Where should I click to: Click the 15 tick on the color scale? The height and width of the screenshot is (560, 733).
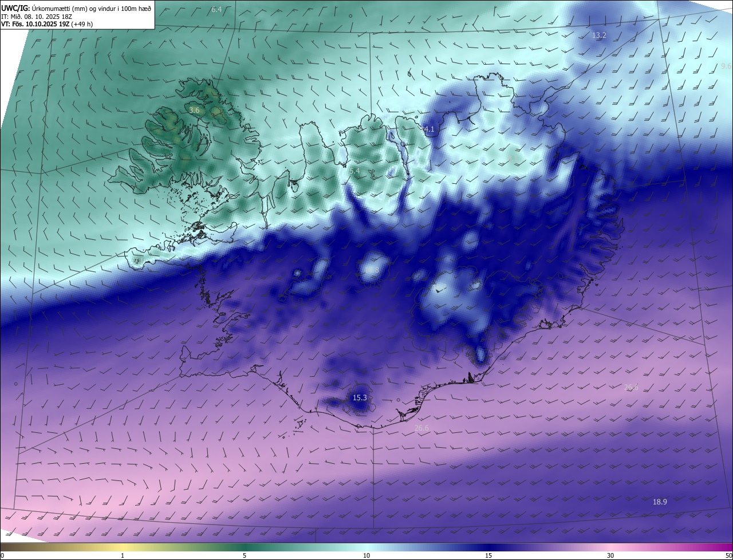[488, 555]
